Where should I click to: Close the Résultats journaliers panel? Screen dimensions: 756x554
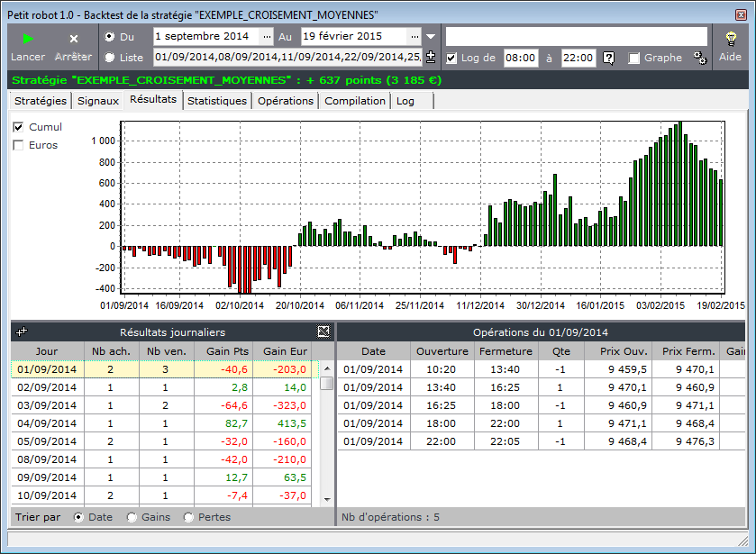pos(323,331)
